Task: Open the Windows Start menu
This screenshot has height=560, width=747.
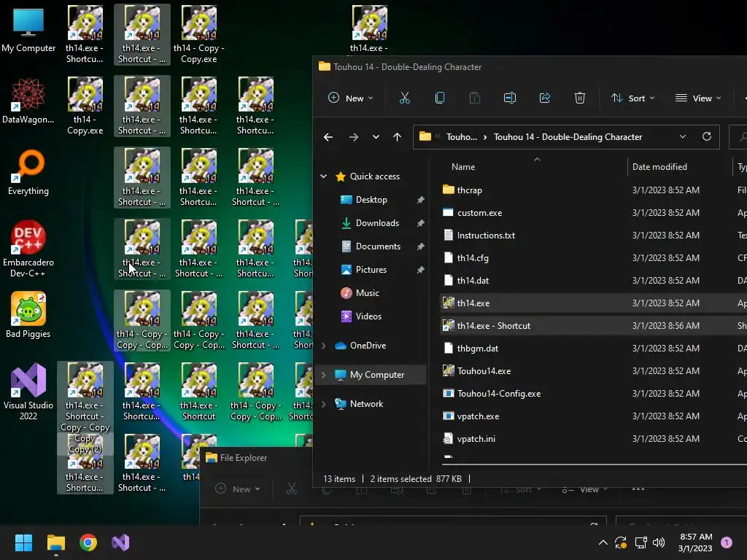Action: pos(23,542)
